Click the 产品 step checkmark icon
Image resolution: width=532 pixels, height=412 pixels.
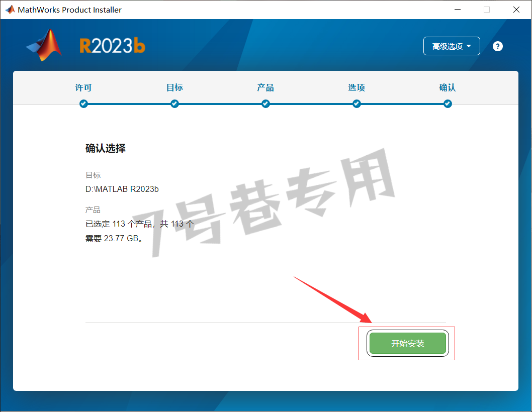point(265,104)
